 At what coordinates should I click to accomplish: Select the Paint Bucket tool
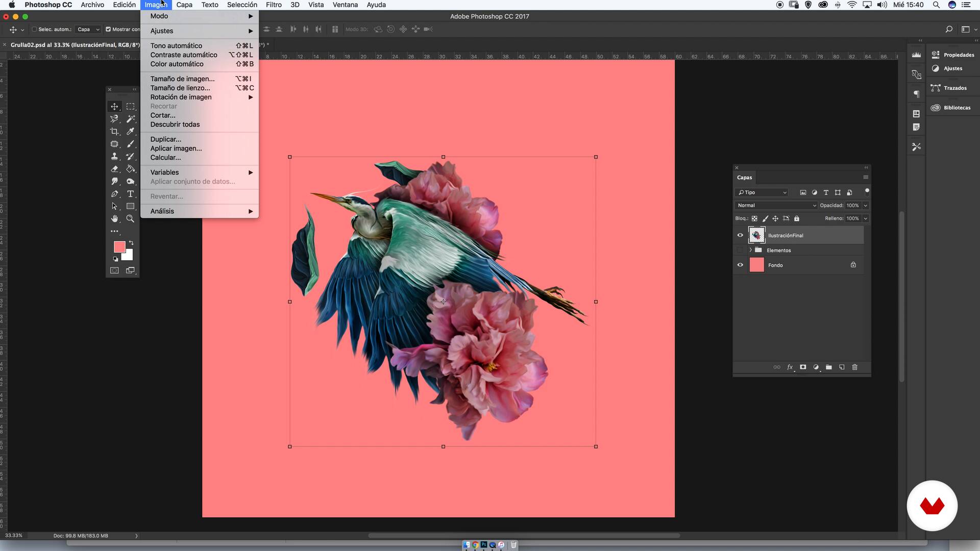(131, 169)
